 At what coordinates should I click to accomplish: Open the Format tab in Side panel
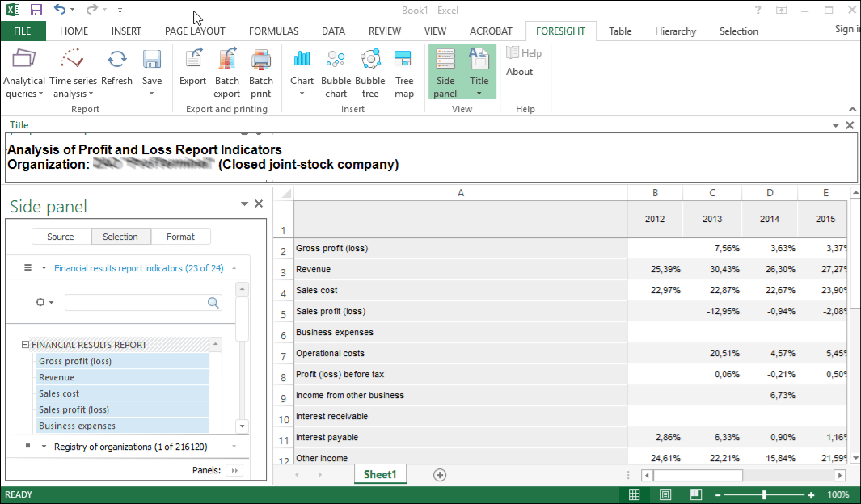180,237
